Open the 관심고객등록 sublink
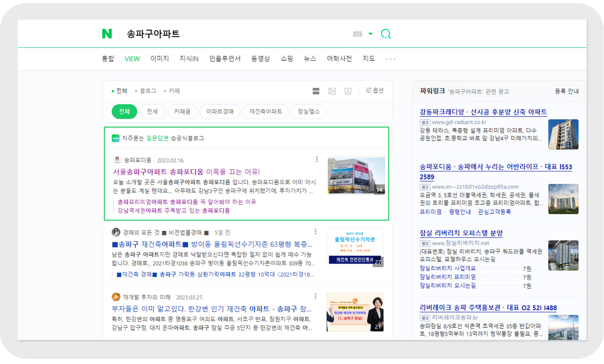This screenshot has height=364, width=604. [494, 212]
